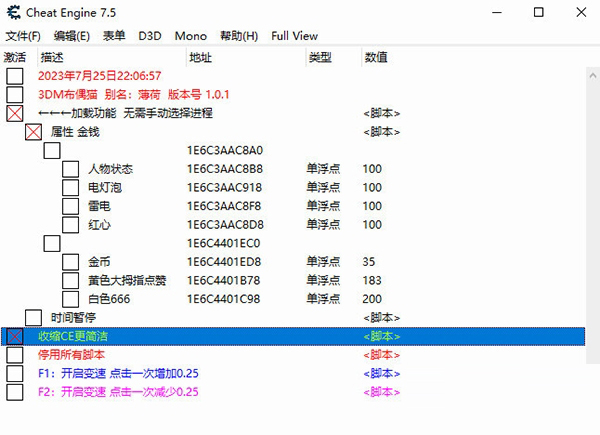Freeze the 白色666 value checkbox
Screen dimensions: 600x435
70,299
